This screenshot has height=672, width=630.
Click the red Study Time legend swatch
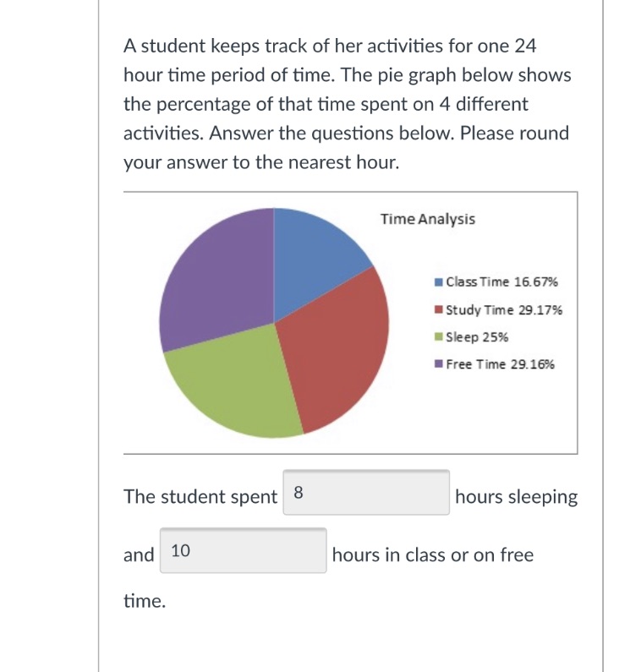click(439, 309)
